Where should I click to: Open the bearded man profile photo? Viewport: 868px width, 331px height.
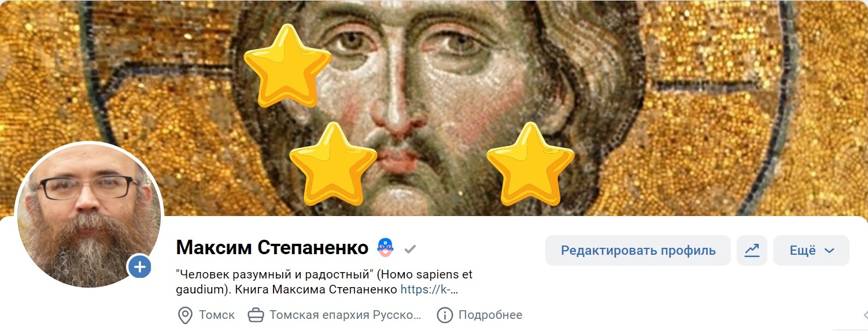coord(88,215)
